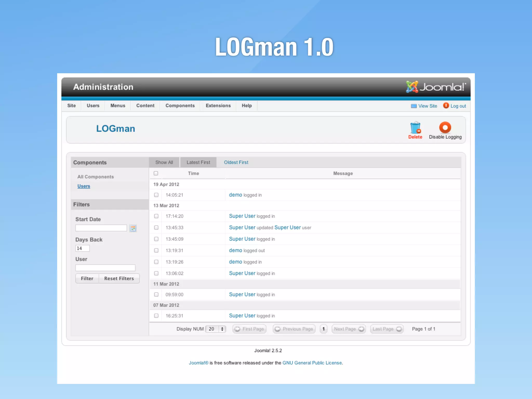Check the box for the 13:19:31 entry
This screenshot has width=532, height=399.
(x=156, y=250)
